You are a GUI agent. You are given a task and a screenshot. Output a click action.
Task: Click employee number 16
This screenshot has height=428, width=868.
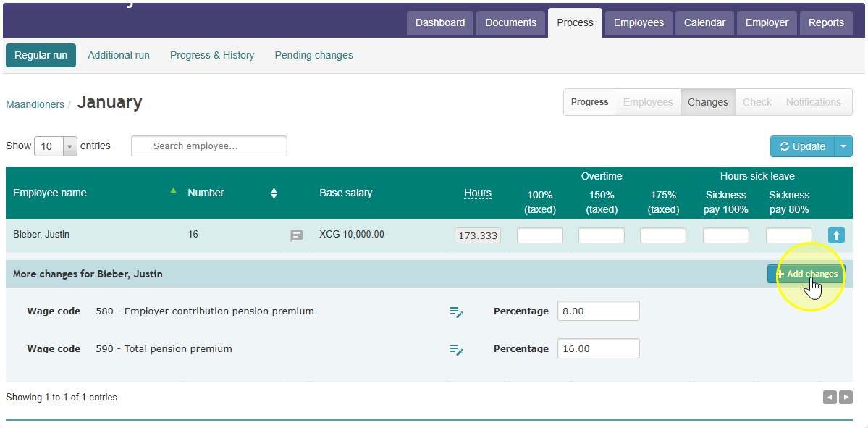pyautogui.click(x=193, y=235)
